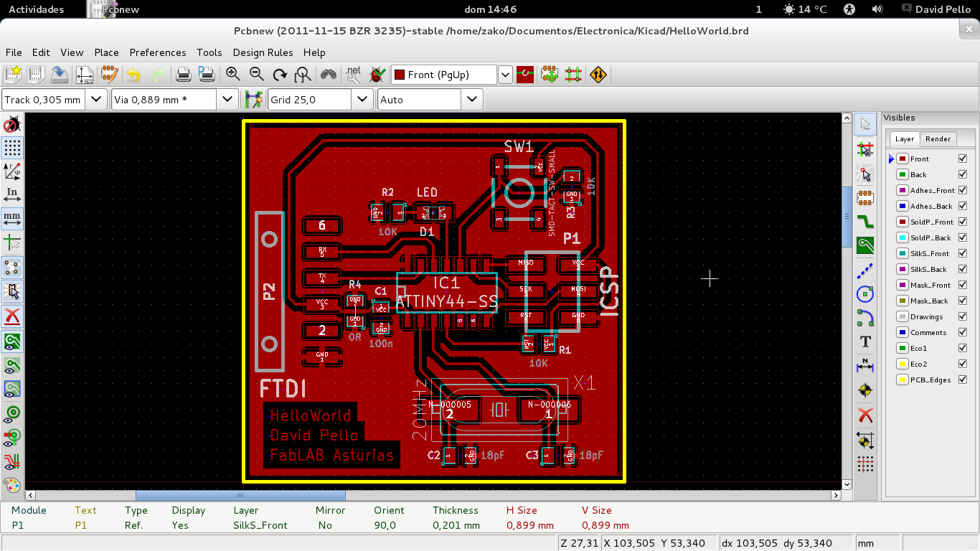Image resolution: width=980 pixels, height=551 pixels.
Task: Select the Add circle tool
Action: 865,293
